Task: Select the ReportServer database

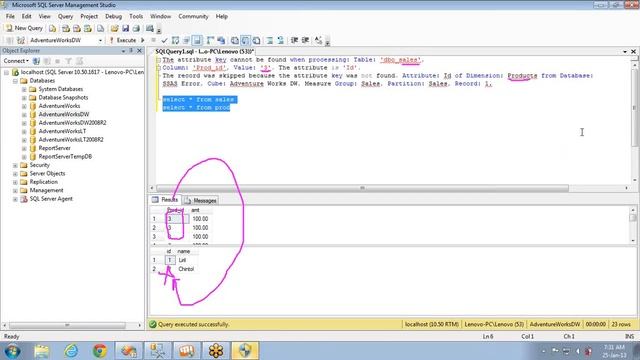Action: tap(54, 148)
